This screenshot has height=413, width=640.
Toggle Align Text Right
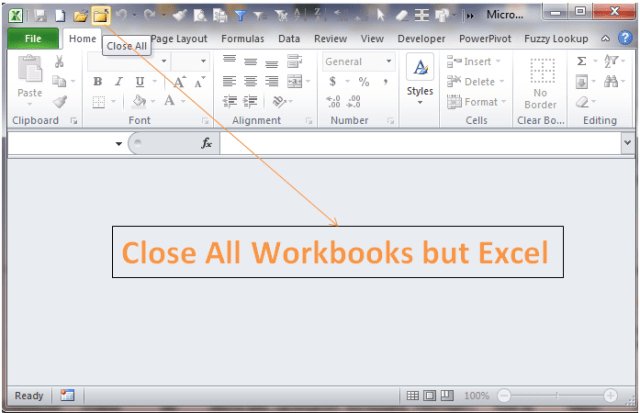[271, 81]
